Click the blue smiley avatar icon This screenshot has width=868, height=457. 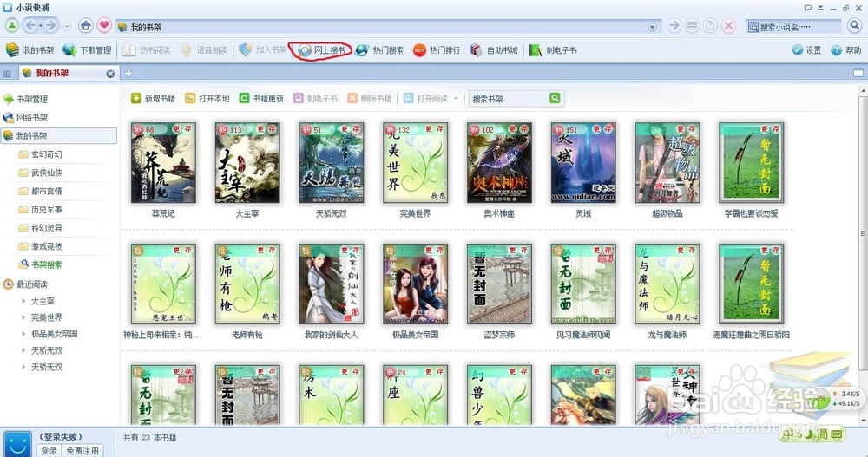pyautogui.click(x=17, y=445)
